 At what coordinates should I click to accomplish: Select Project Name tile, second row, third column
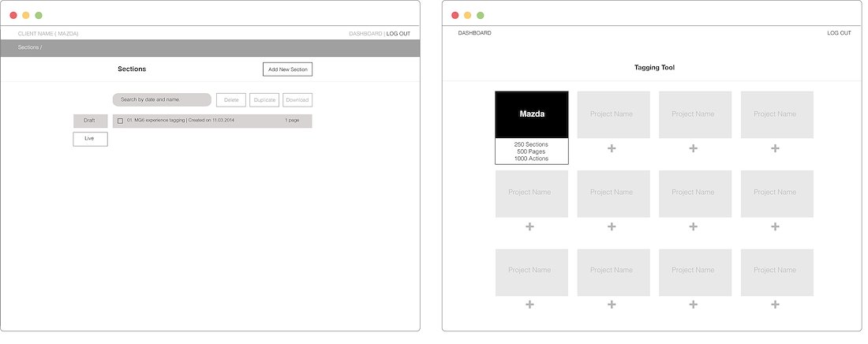pyautogui.click(x=695, y=194)
